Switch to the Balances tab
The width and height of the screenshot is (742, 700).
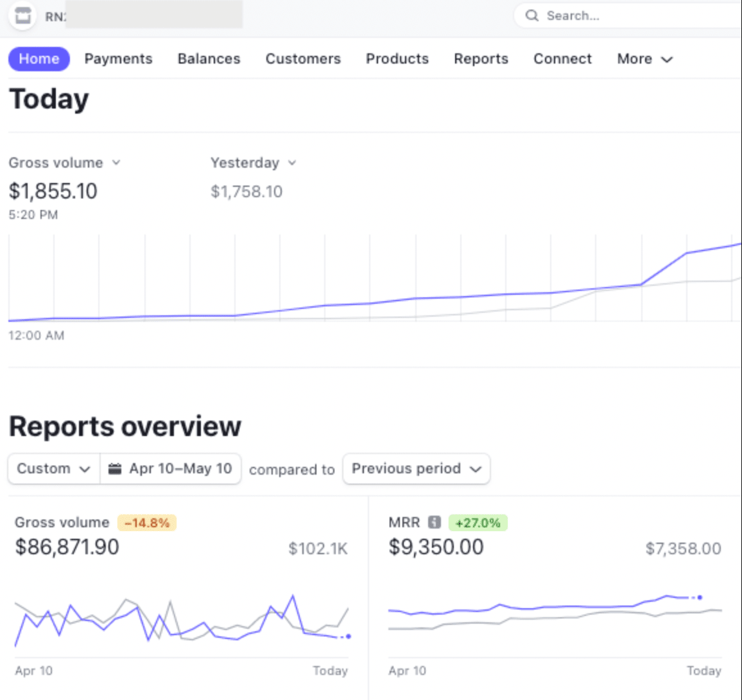[209, 58]
